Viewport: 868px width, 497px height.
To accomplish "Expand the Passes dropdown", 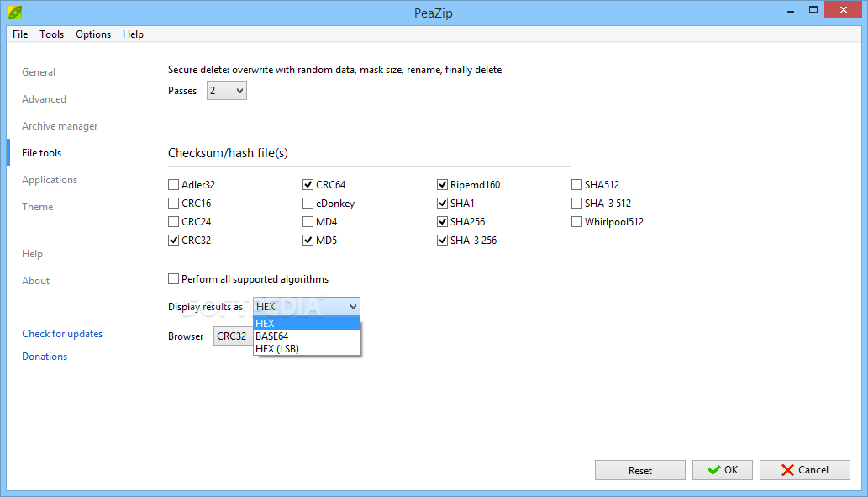I will click(226, 91).
